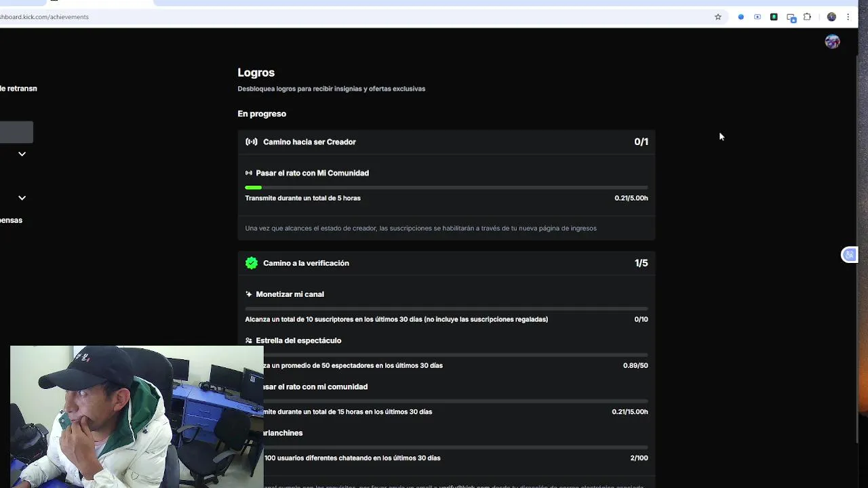The height and width of the screenshot is (488, 868).
Task: Click the icon beside Estrella del espectáculo
Action: tap(249, 340)
